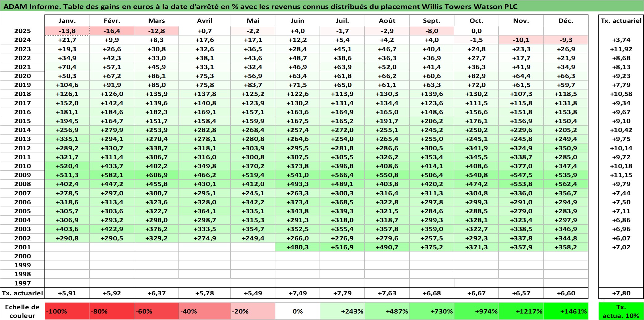
Task: Click the +730% green scale swatch
Action: (x=432, y=311)
